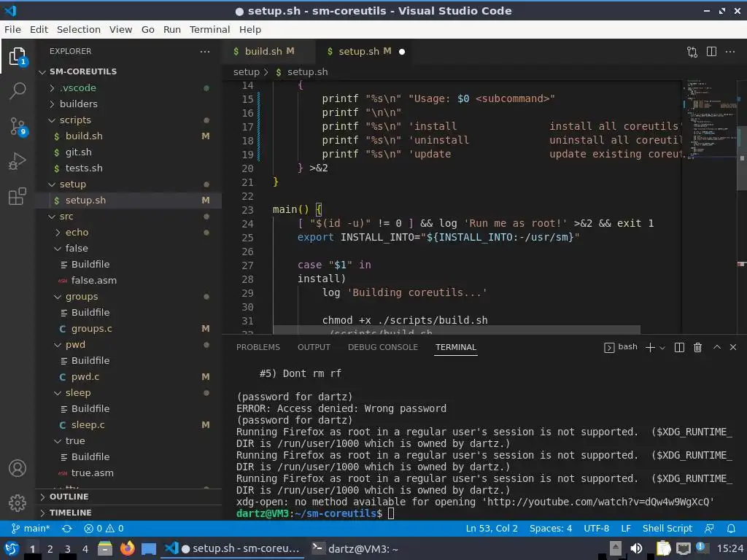Open the File menu
This screenshot has width=747, height=560.
click(x=13, y=29)
